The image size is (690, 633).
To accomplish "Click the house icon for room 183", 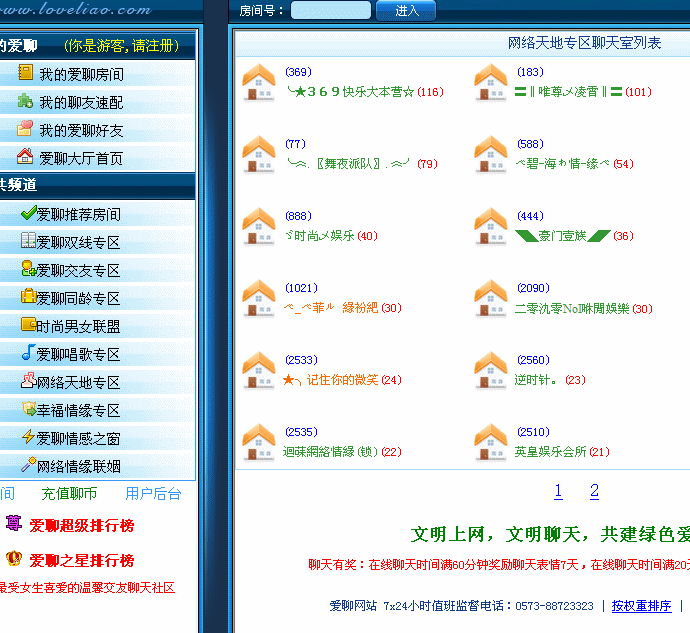I will (491, 83).
